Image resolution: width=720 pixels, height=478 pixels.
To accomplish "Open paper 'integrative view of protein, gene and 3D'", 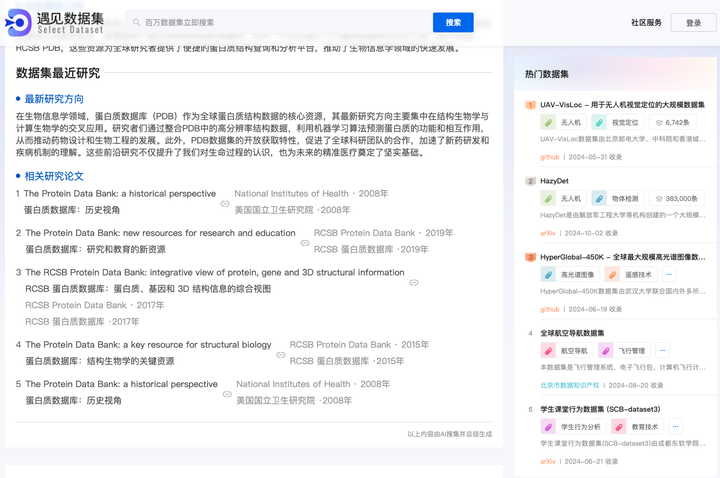I will (215, 272).
